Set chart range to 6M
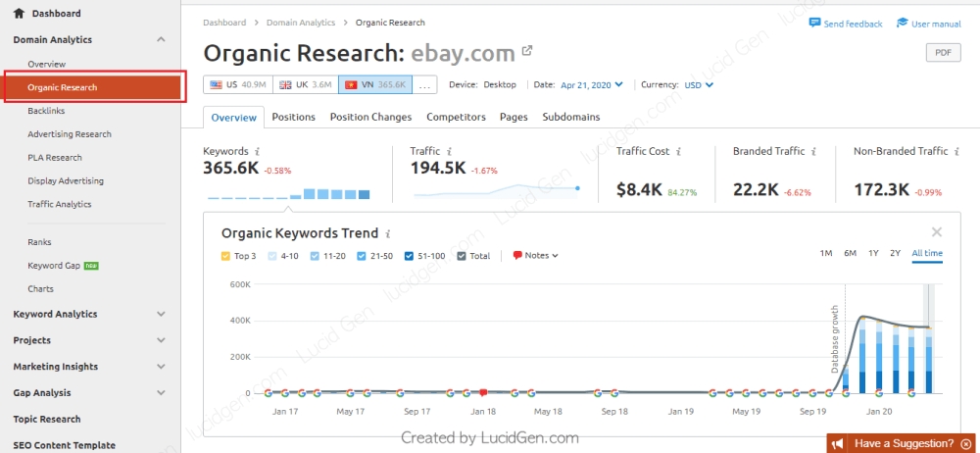The height and width of the screenshot is (453, 980). [850, 253]
